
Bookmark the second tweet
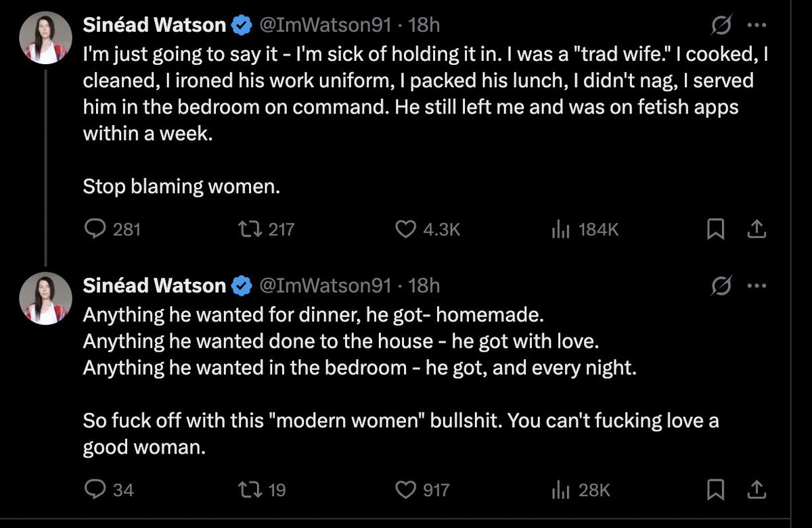[715, 489]
